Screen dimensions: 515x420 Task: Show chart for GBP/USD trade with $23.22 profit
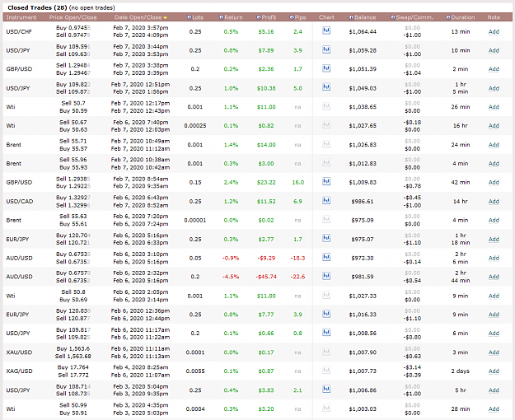click(326, 181)
